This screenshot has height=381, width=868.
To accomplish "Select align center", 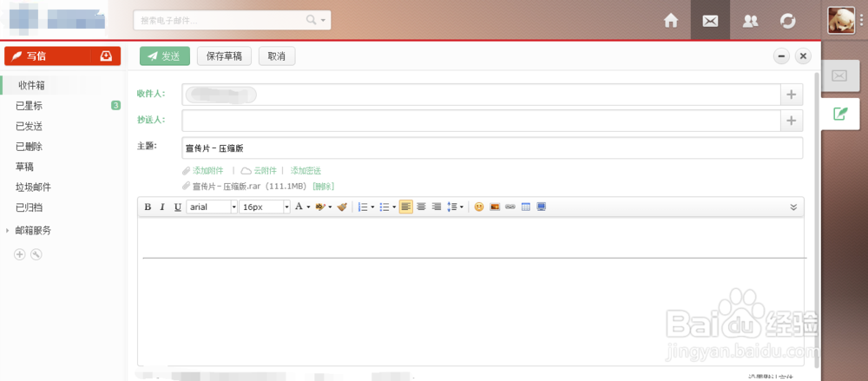I will click(421, 207).
